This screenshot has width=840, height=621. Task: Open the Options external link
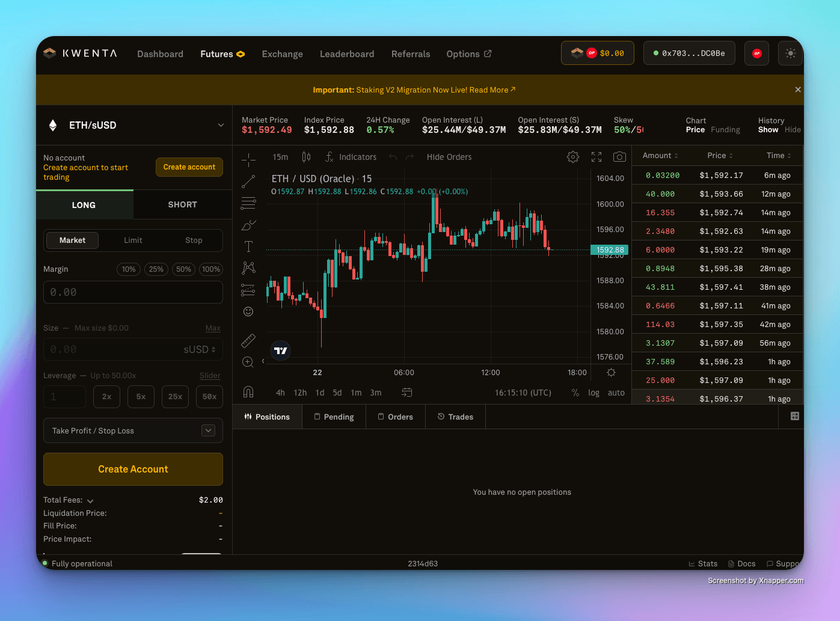[x=469, y=54]
